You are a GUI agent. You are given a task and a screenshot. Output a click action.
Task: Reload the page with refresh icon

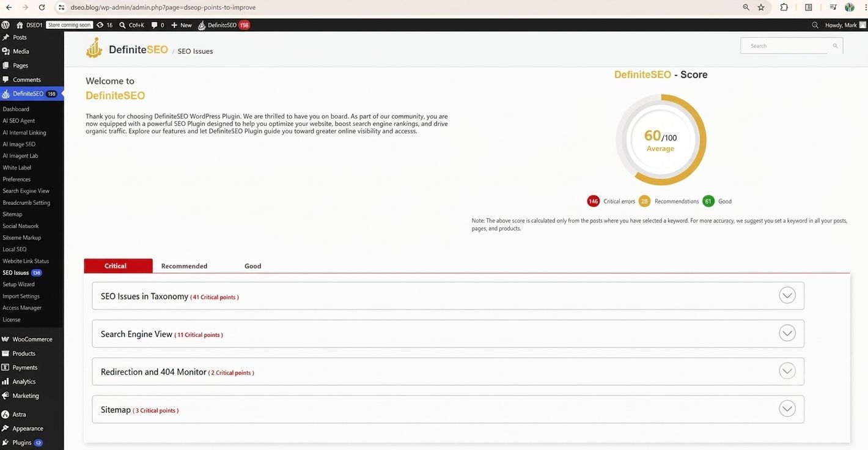click(x=42, y=7)
